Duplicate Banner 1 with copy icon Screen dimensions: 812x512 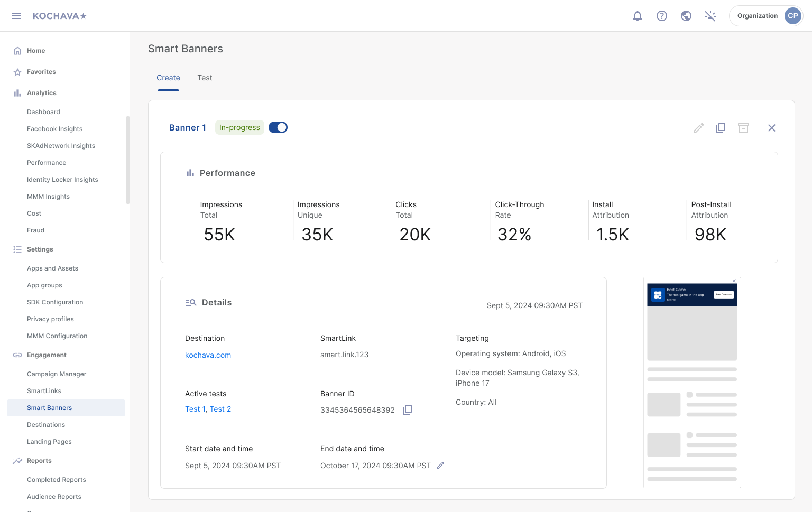(721, 128)
